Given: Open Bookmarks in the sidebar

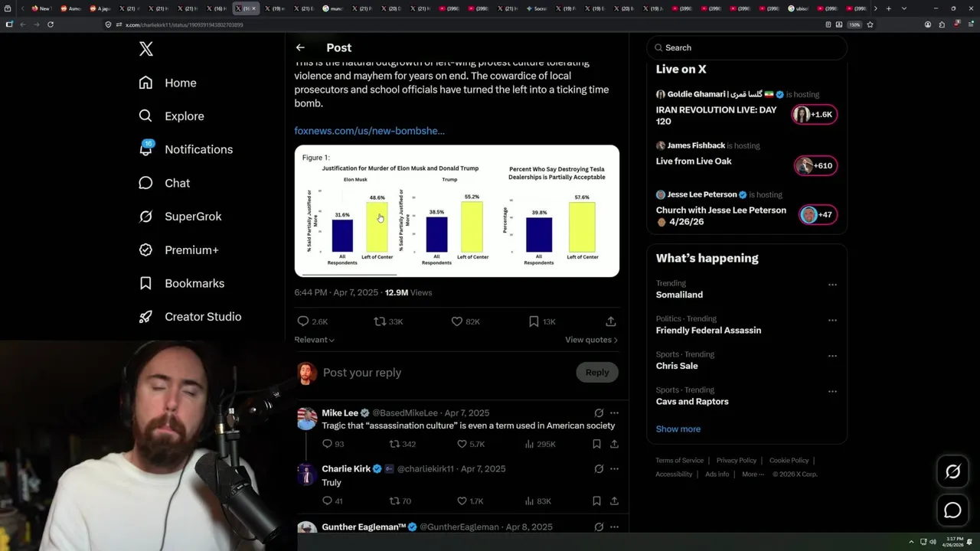Looking at the screenshot, I should 181,283.
